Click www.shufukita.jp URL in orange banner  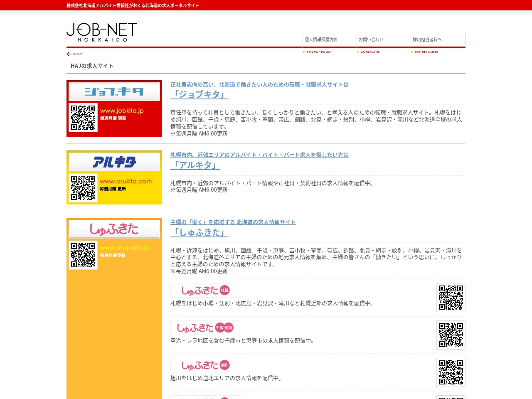pos(125,248)
